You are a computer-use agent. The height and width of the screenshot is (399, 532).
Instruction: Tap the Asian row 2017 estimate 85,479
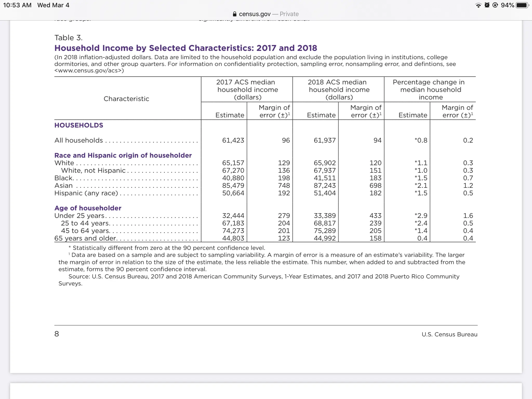pyautogui.click(x=233, y=185)
